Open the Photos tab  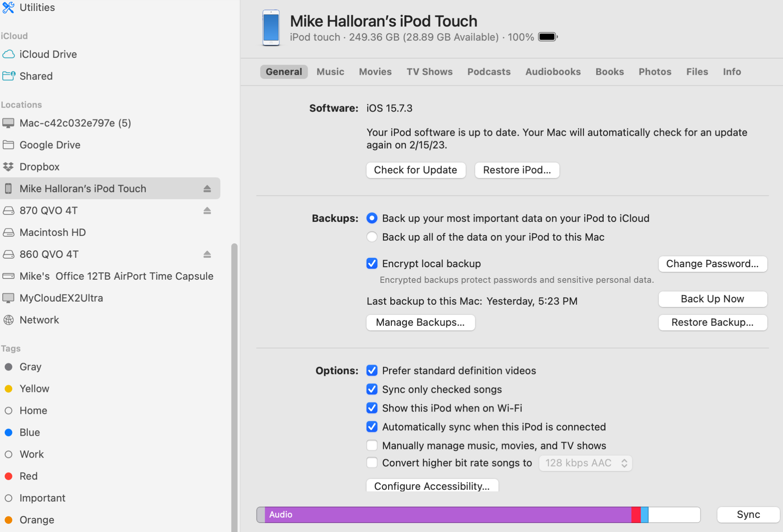(655, 72)
